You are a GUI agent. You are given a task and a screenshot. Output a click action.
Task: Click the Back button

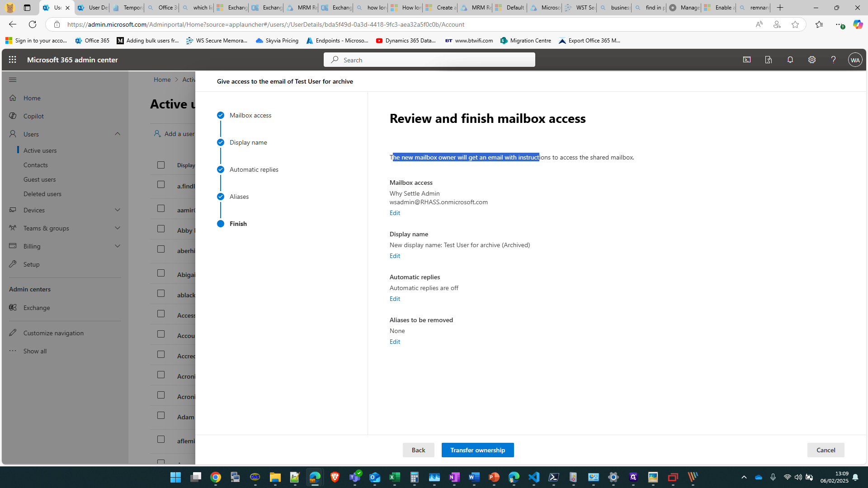pyautogui.click(x=418, y=450)
